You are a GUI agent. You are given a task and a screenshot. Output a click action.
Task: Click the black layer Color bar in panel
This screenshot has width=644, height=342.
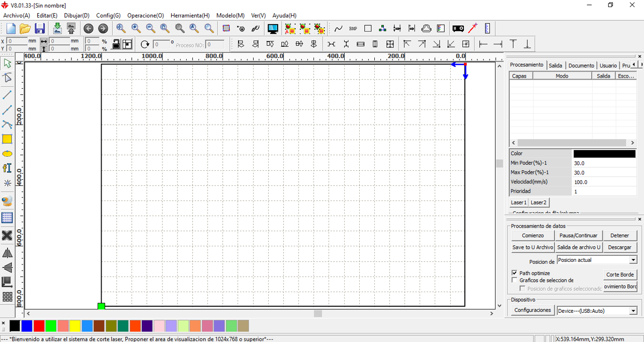(x=604, y=154)
